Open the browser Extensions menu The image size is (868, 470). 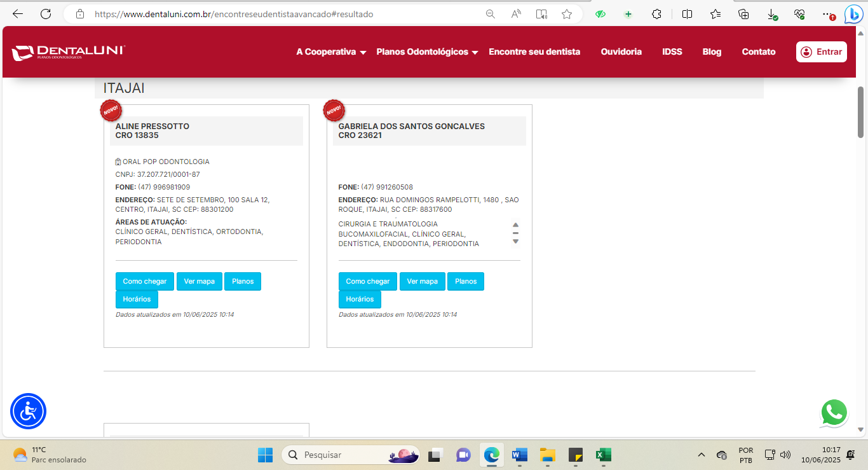click(657, 14)
